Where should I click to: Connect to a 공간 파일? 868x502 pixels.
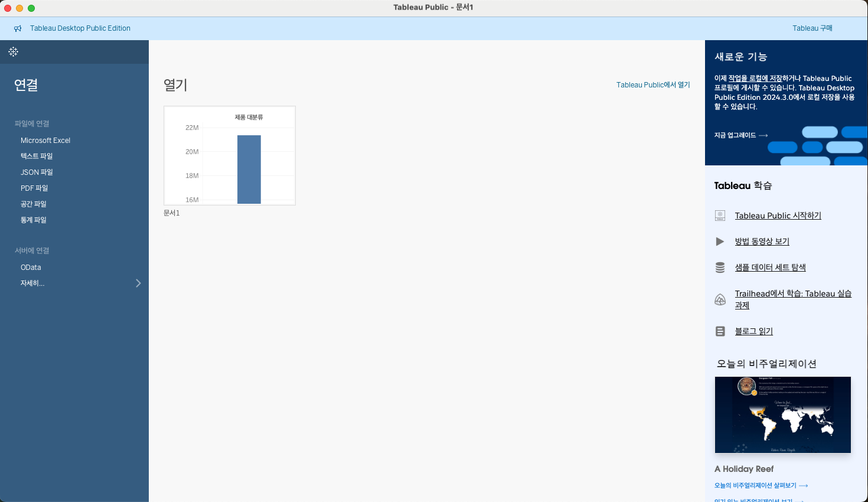pyautogui.click(x=34, y=204)
